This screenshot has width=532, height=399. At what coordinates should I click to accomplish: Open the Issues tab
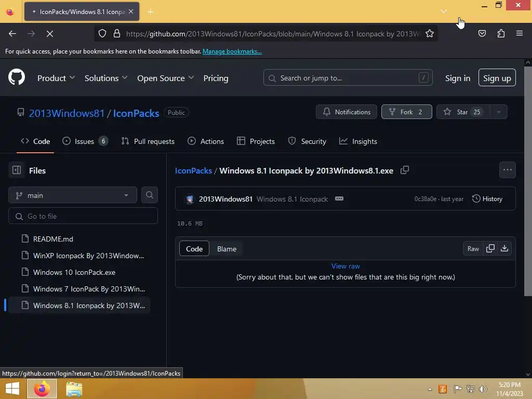85,141
